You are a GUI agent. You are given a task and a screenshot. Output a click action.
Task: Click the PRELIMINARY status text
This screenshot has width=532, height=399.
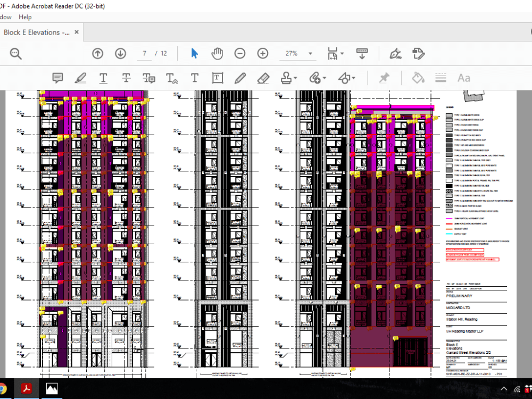point(459,296)
